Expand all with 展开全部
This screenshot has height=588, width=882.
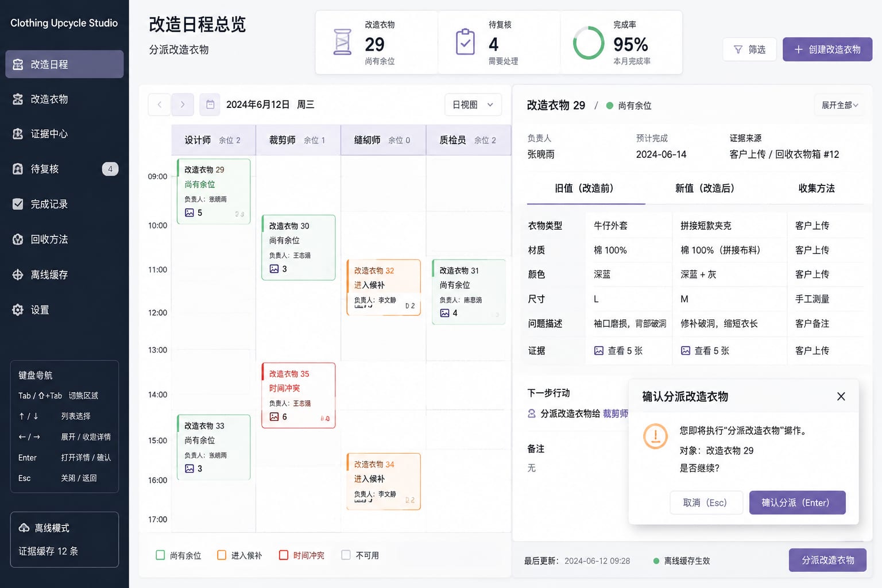tap(840, 105)
